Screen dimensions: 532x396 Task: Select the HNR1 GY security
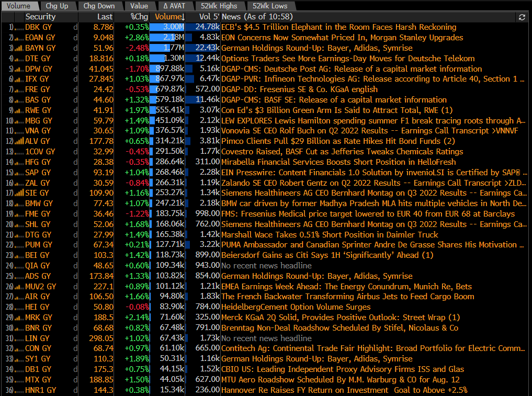tap(40, 390)
